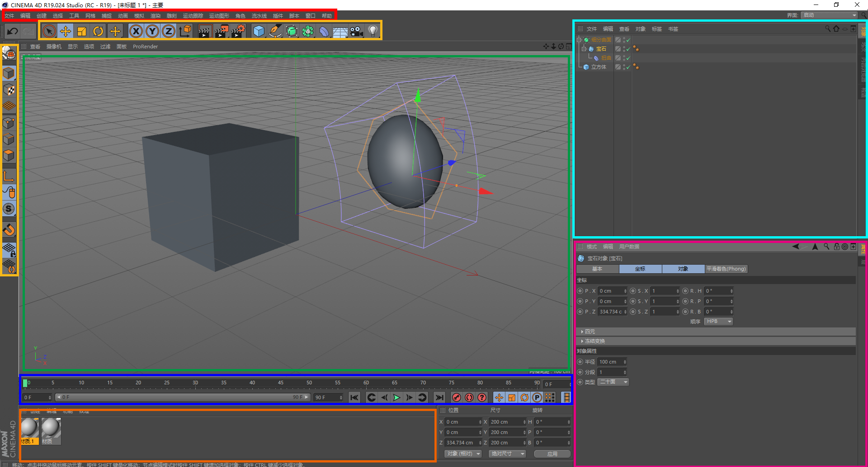Toggle enable checkmark for 扭曲 deformer
This screenshot has height=467, width=868.
point(628,58)
